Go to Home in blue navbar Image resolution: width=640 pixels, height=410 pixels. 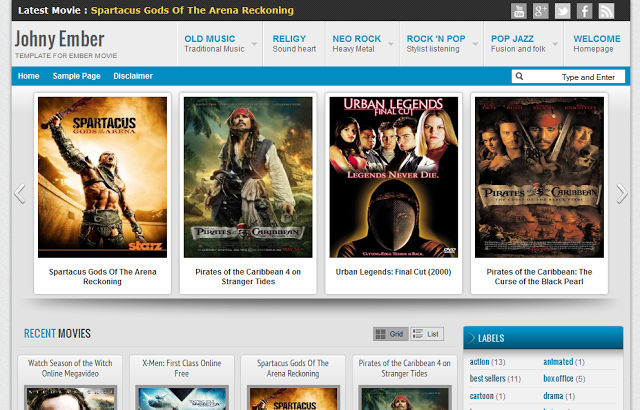tap(29, 76)
